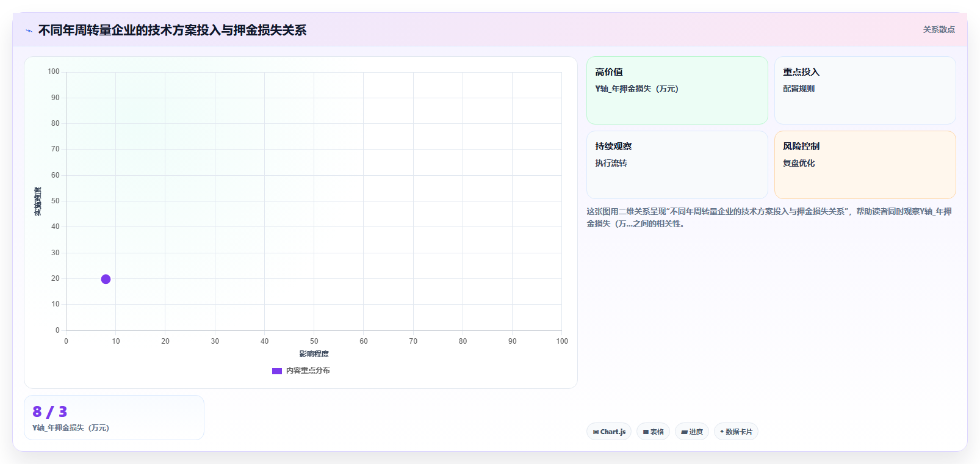This screenshot has width=980, height=464.
Task: Open the 风险控制 quadrant card
Action: click(865, 165)
